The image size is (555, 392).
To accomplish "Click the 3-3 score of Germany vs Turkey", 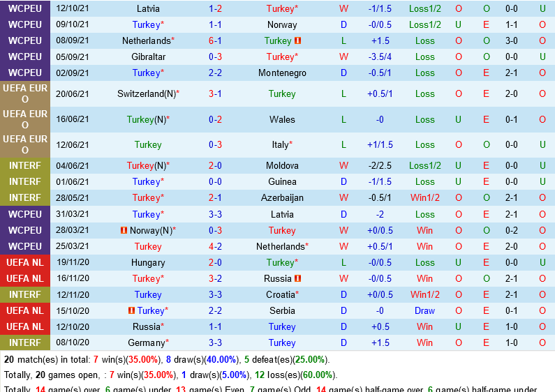I will click(215, 342).
